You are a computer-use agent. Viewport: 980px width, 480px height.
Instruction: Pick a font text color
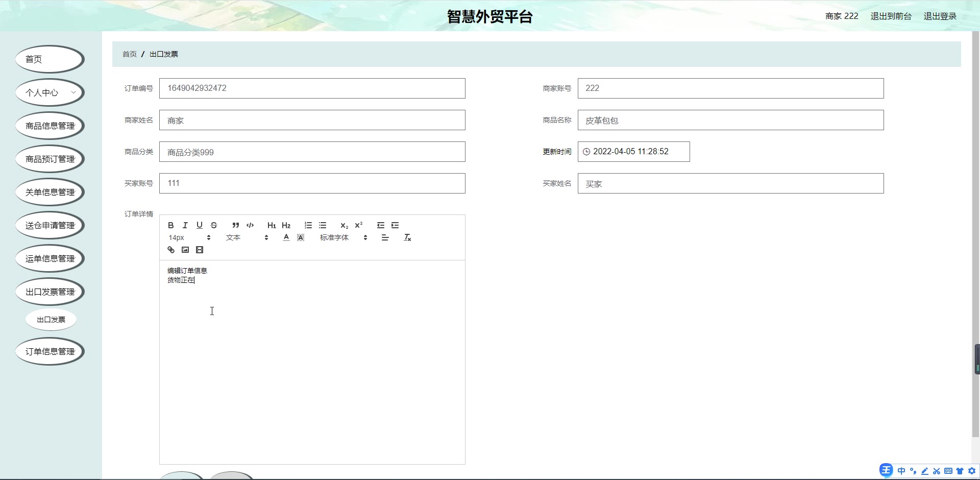pyautogui.click(x=286, y=237)
